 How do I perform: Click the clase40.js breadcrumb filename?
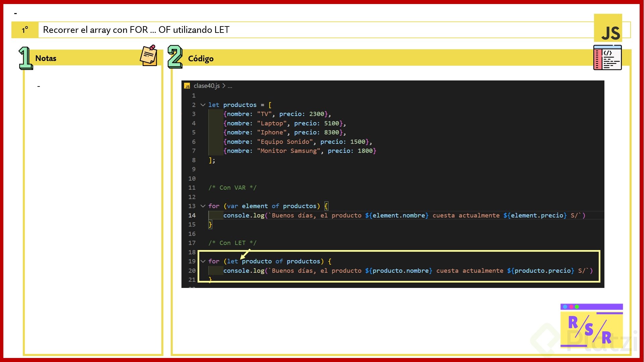tap(207, 86)
